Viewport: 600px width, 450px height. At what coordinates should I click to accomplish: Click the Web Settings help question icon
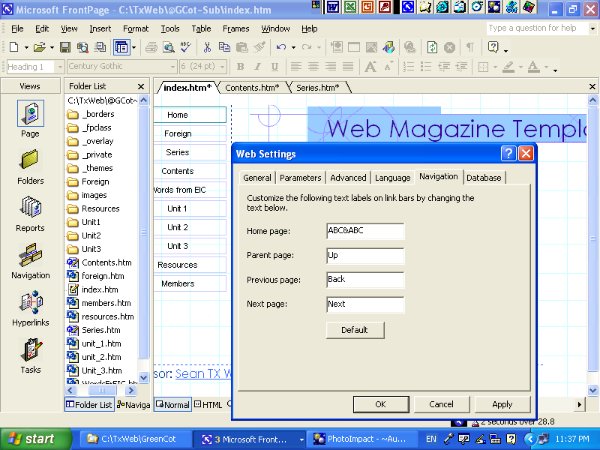click(x=508, y=154)
